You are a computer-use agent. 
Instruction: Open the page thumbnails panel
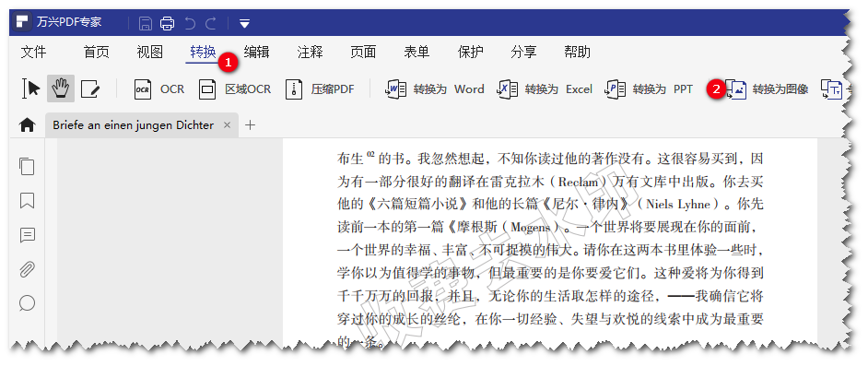27,166
